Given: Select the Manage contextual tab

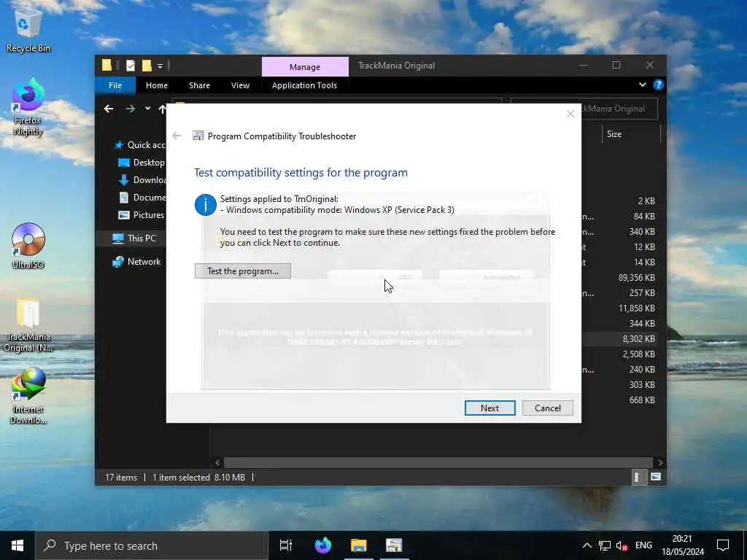Looking at the screenshot, I should [x=305, y=67].
